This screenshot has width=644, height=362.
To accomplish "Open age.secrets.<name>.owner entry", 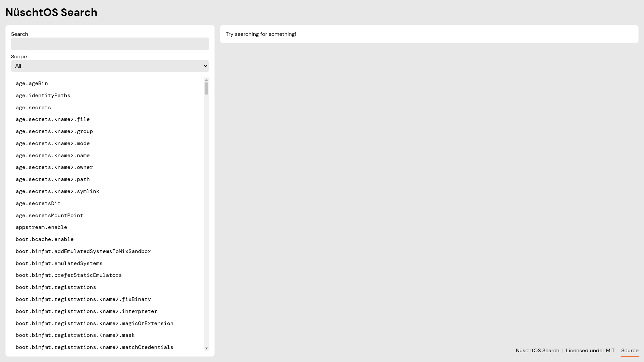I will pos(107,167).
